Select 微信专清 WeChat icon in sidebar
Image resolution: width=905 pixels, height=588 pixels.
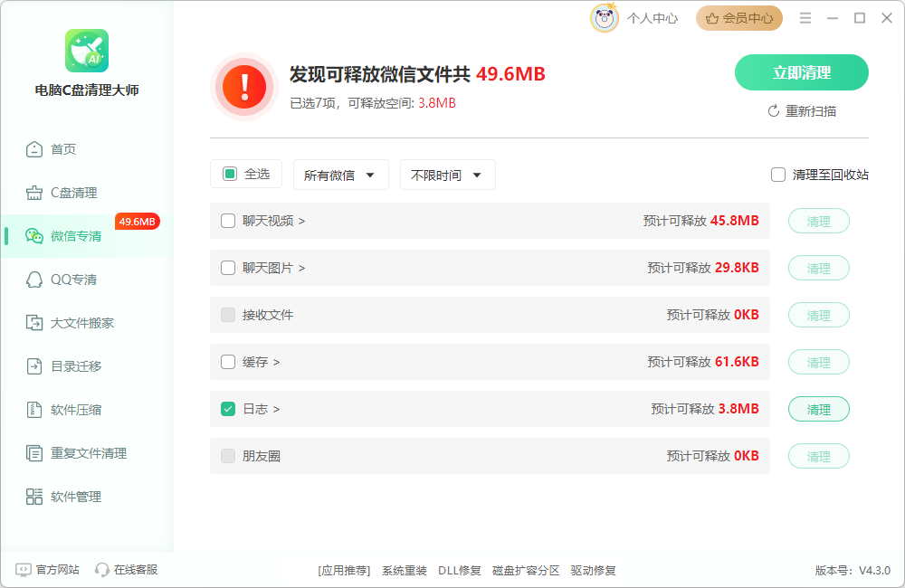coord(34,236)
